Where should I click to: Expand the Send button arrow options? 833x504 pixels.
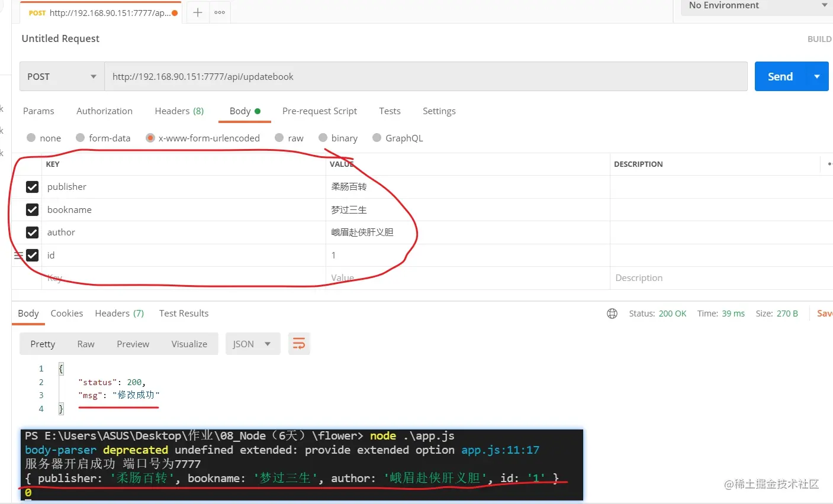(817, 76)
